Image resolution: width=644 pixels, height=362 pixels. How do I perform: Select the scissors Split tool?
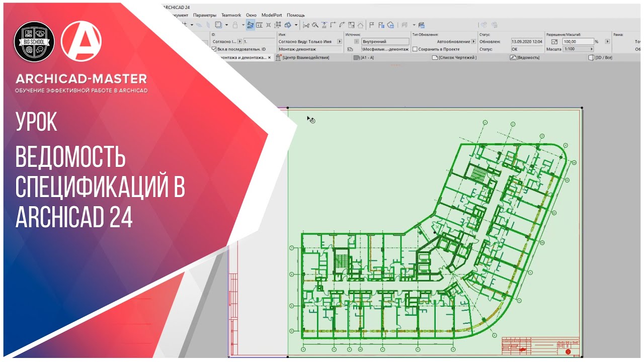(306, 25)
